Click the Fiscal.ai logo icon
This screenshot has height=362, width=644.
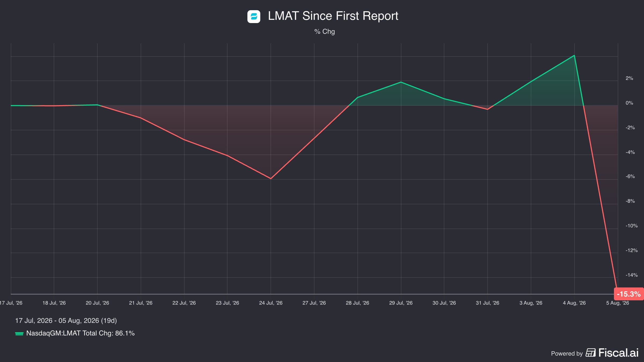590,353
